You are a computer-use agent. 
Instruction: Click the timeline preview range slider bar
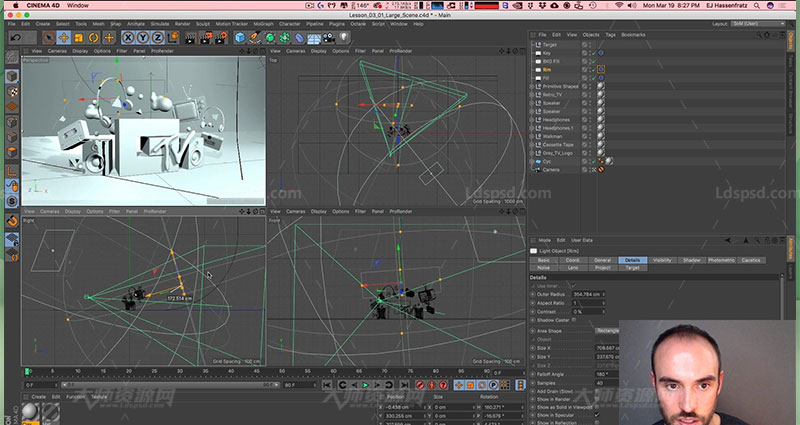click(x=169, y=385)
